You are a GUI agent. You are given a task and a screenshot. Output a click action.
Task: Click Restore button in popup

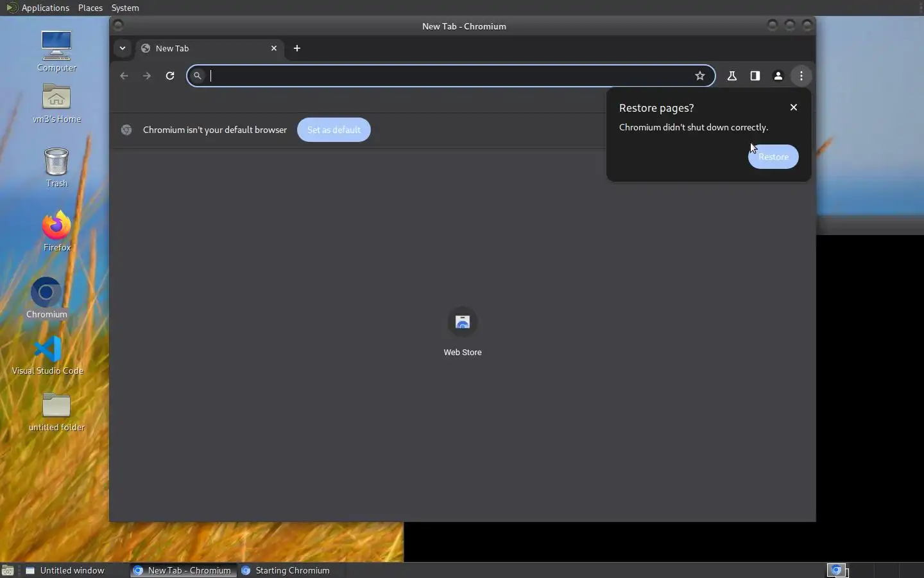(x=773, y=157)
